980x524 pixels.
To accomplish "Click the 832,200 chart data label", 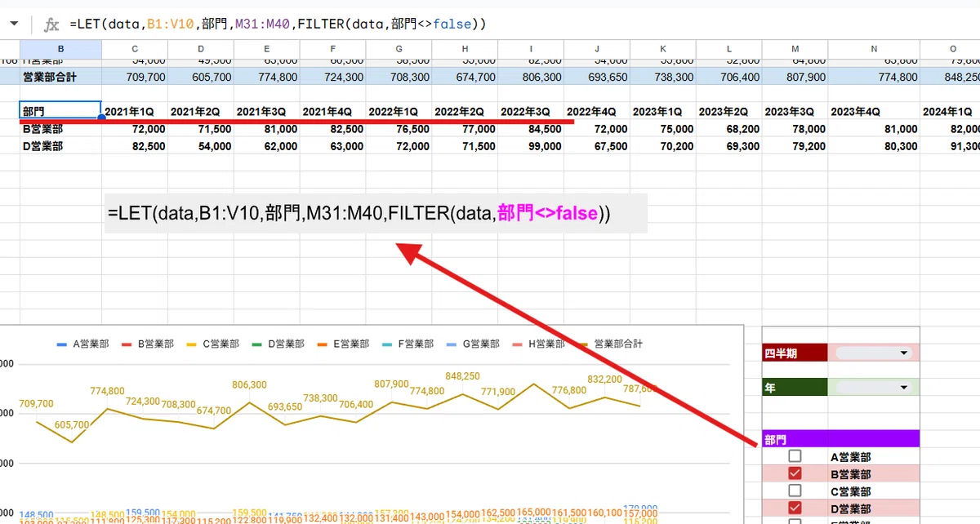I will click(x=605, y=379).
